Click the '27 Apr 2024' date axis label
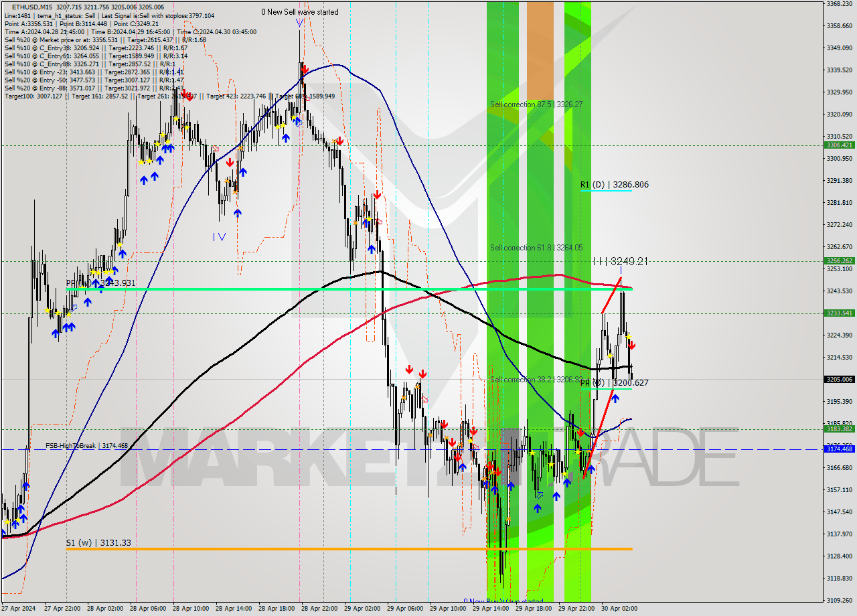Viewport: 857px width, 616px height. click(18, 609)
